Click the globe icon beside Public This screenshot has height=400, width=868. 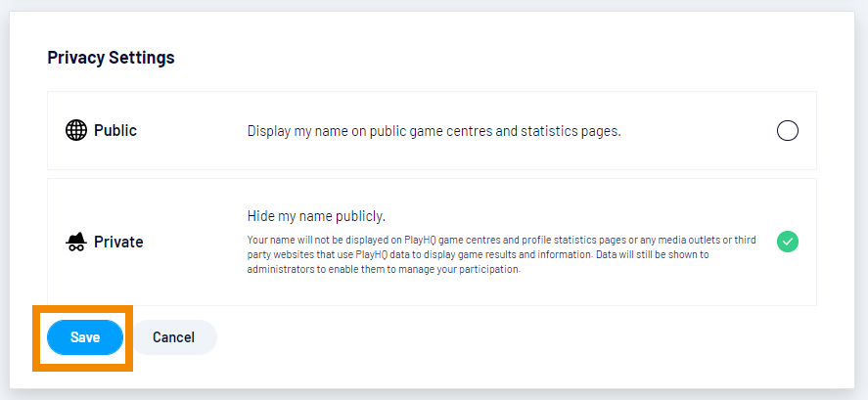(76, 131)
